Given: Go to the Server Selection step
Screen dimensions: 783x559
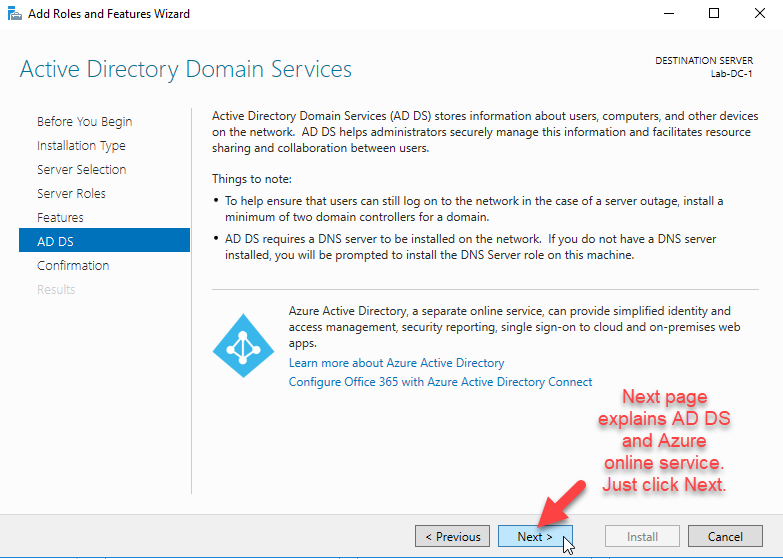Looking at the screenshot, I should 81,169.
